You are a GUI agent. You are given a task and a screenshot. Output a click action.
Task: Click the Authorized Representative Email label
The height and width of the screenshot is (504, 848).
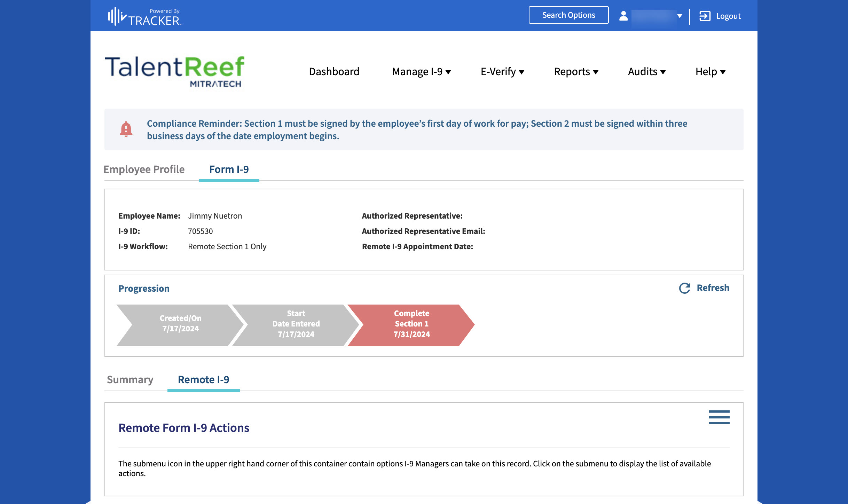tap(423, 231)
